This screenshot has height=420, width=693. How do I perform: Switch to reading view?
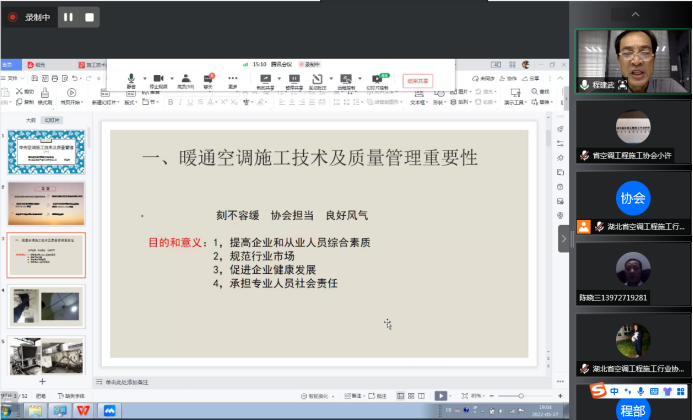coord(422,396)
